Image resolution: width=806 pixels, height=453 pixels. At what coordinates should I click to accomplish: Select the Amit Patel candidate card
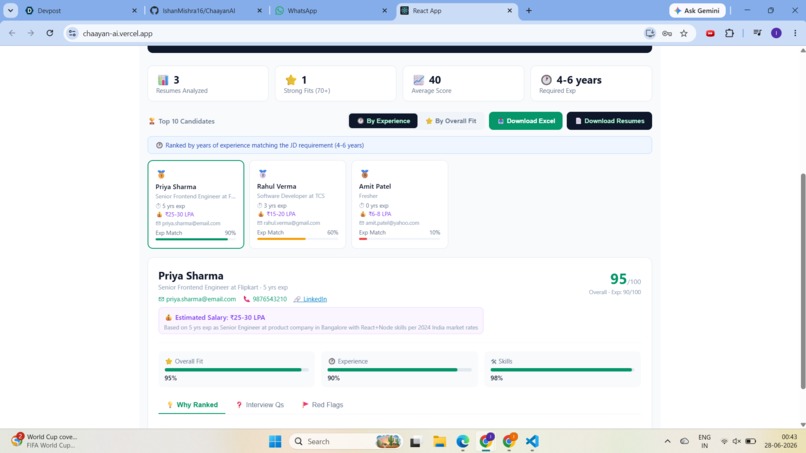pyautogui.click(x=399, y=204)
